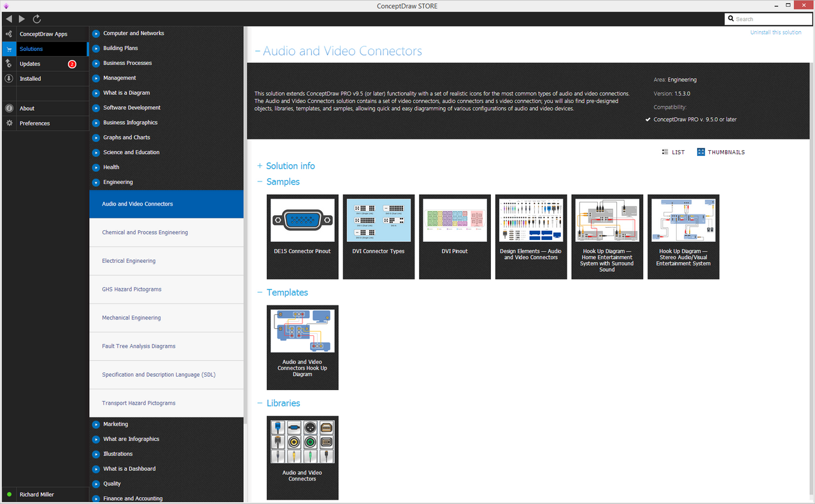This screenshot has width=815, height=504.
Task: Click the search magnifier icon
Action: (731, 19)
